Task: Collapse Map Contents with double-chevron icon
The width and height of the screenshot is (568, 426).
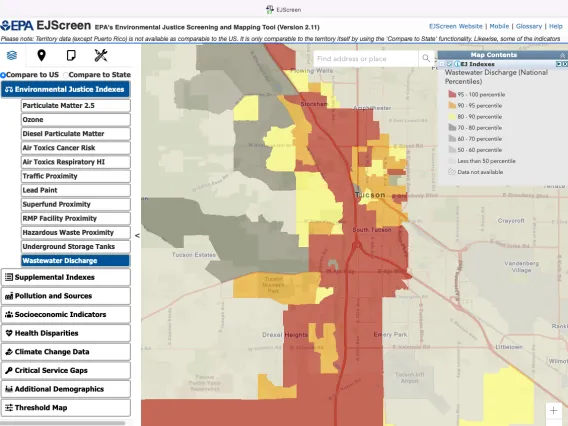Action: [x=562, y=55]
